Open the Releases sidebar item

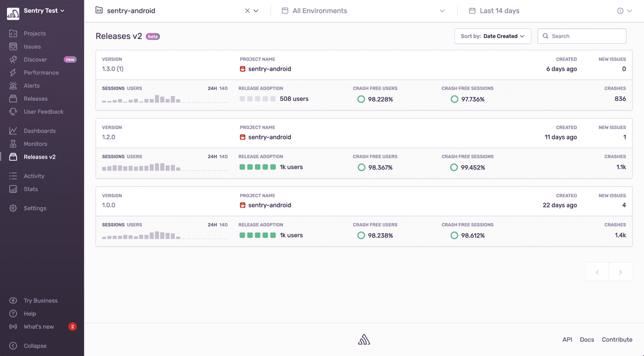[x=35, y=99]
